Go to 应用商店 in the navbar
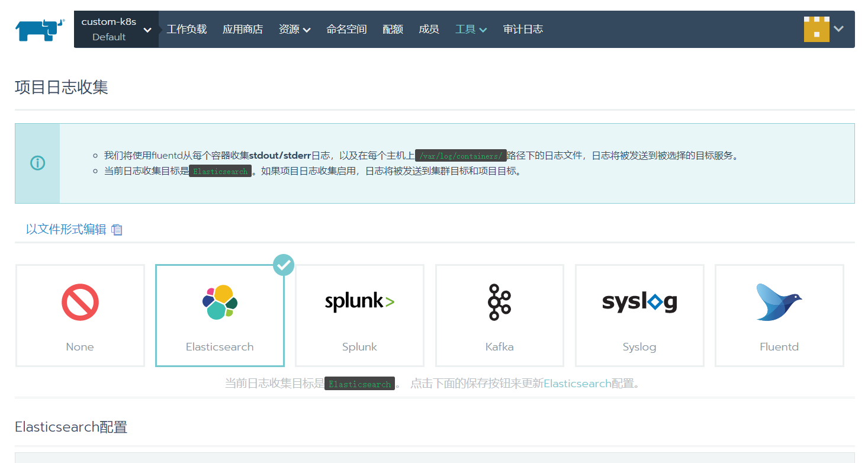The height and width of the screenshot is (463, 868). pos(243,29)
